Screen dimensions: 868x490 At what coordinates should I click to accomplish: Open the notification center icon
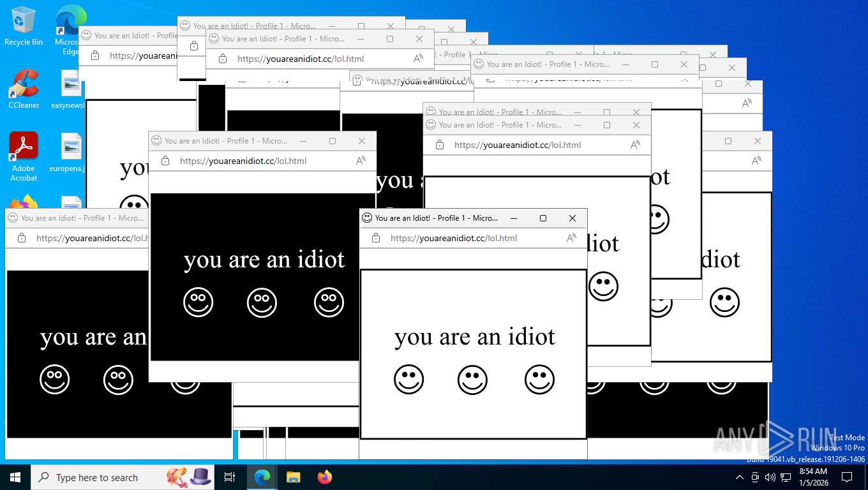coord(847,477)
